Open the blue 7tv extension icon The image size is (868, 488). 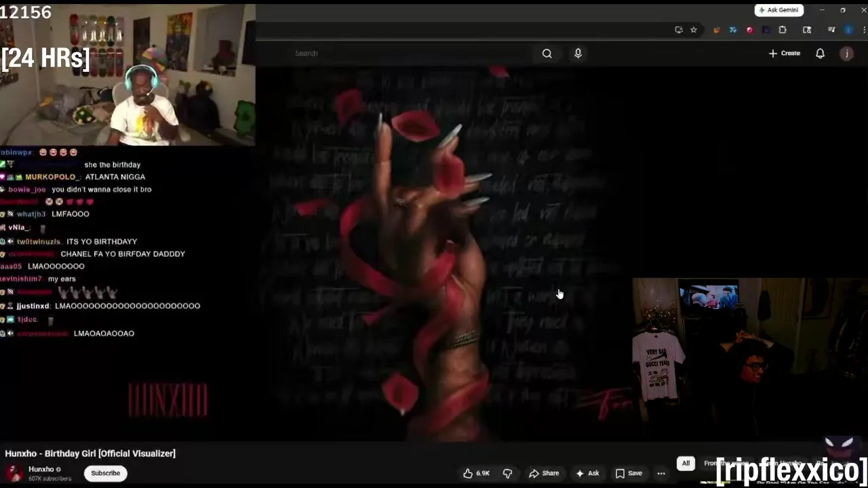[733, 30]
